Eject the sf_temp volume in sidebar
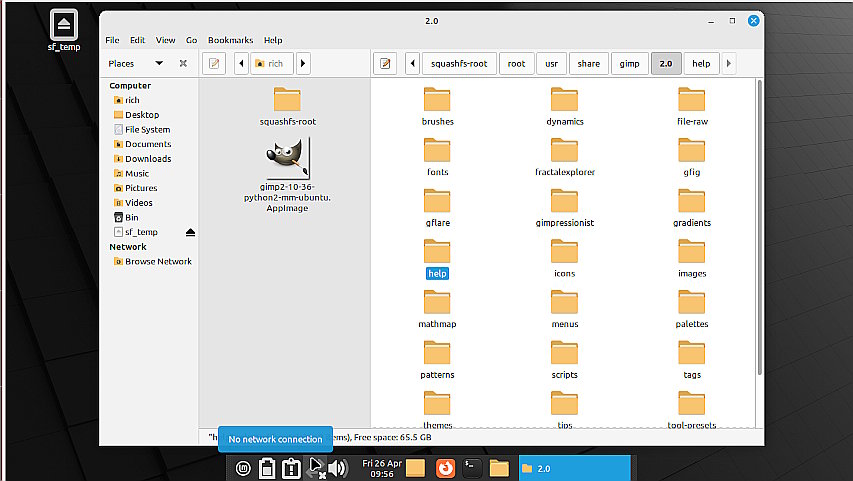 [x=190, y=232]
